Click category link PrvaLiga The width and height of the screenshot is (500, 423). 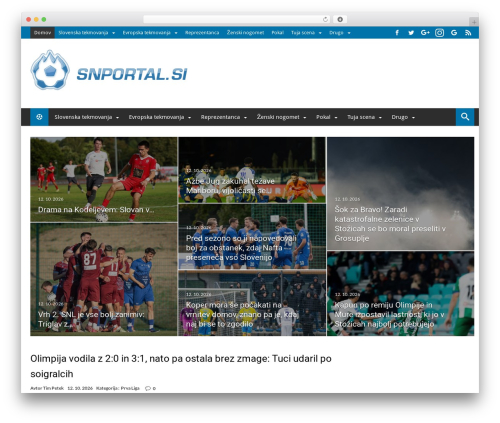point(130,388)
